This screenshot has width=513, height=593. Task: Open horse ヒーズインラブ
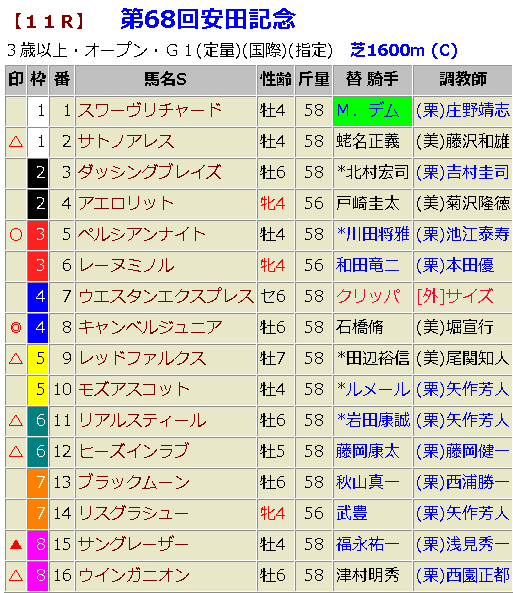pyautogui.click(x=133, y=452)
